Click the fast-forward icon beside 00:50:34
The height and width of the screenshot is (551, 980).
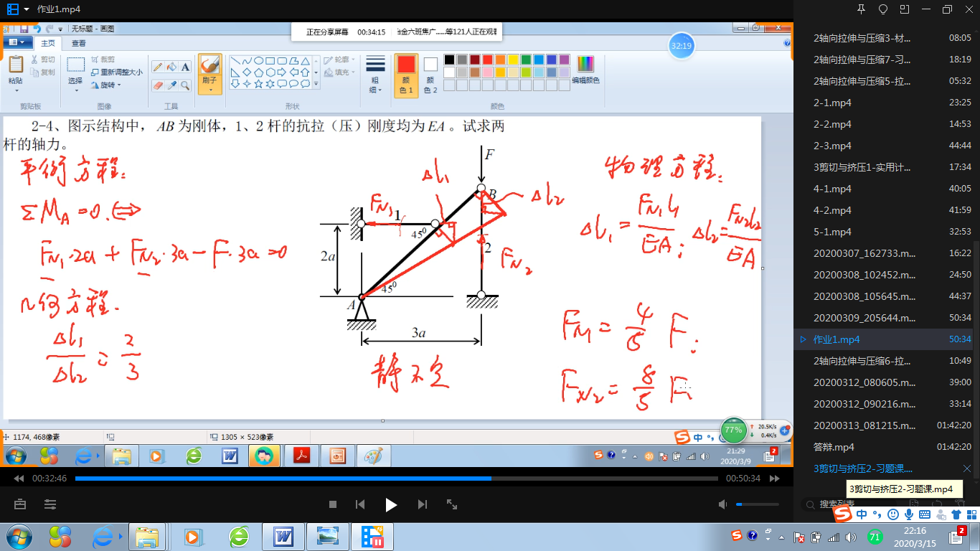775,479
